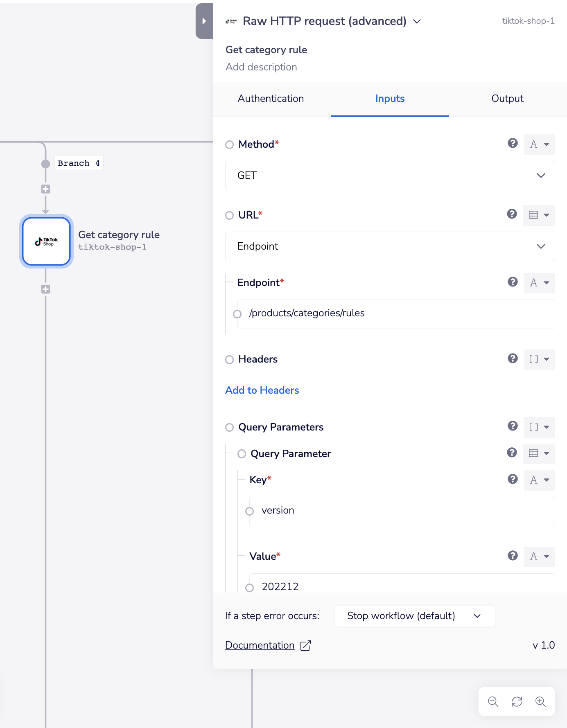The image size is (567, 728).
Task: Open the step error handling dropdown
Action: (x=414, y=616)
